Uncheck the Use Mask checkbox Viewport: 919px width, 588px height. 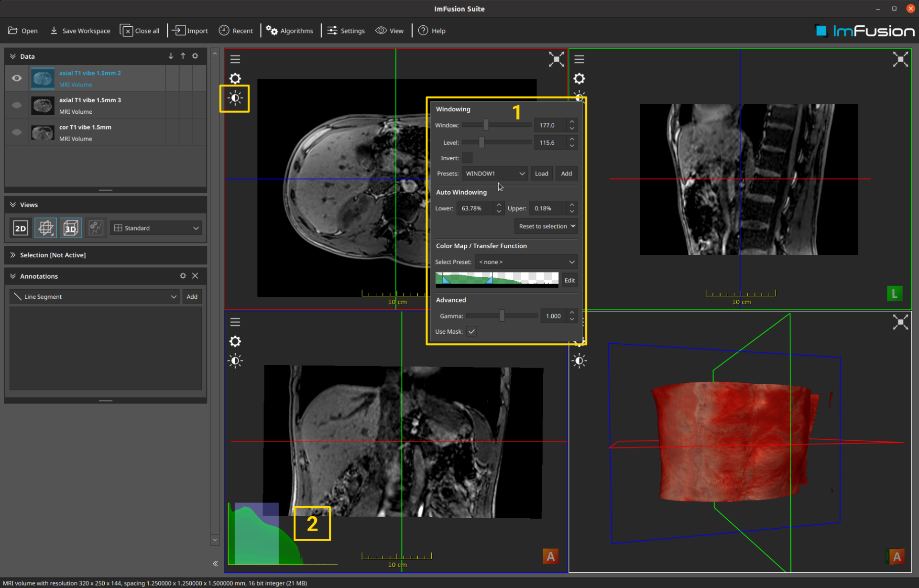[471, 331]
